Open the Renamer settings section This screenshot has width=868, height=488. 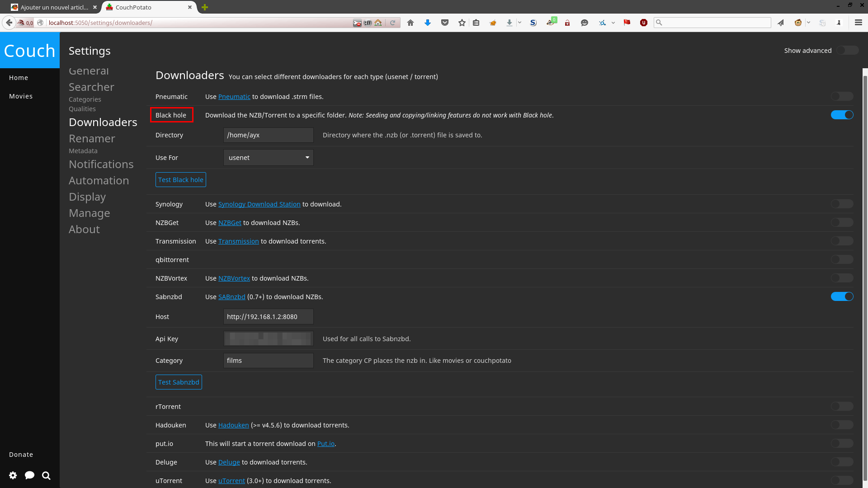pyautogui.click(x=92, y=138)
